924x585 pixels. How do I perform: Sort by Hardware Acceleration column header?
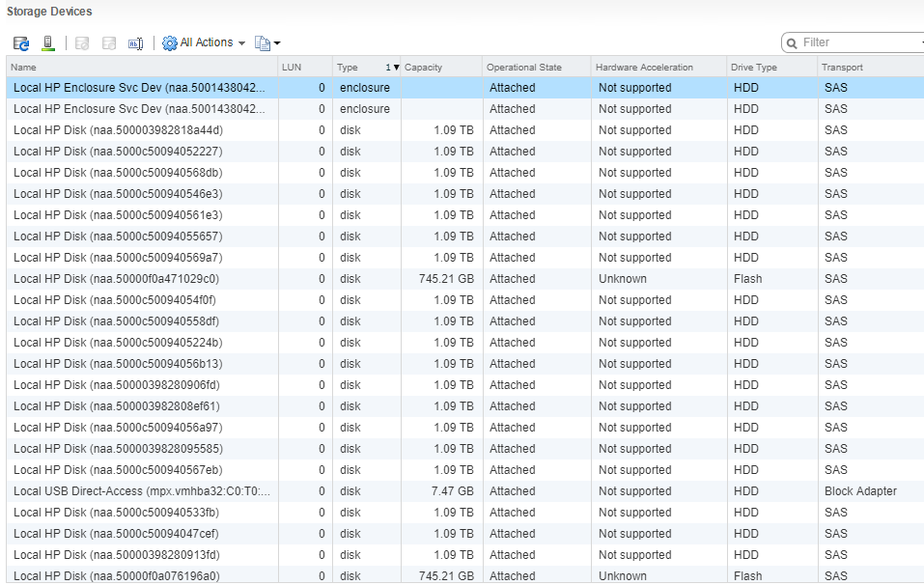(x=658, y=68)
